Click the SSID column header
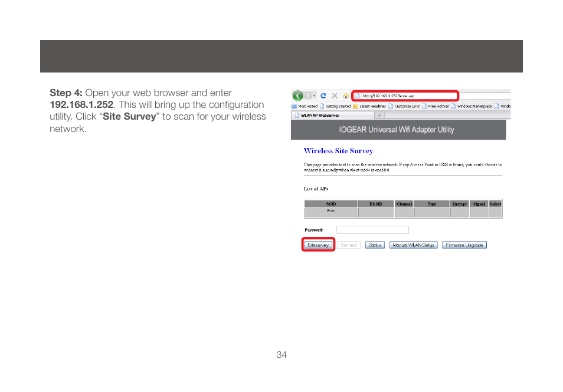The image size is (563, 392). (x=331, y=204)
